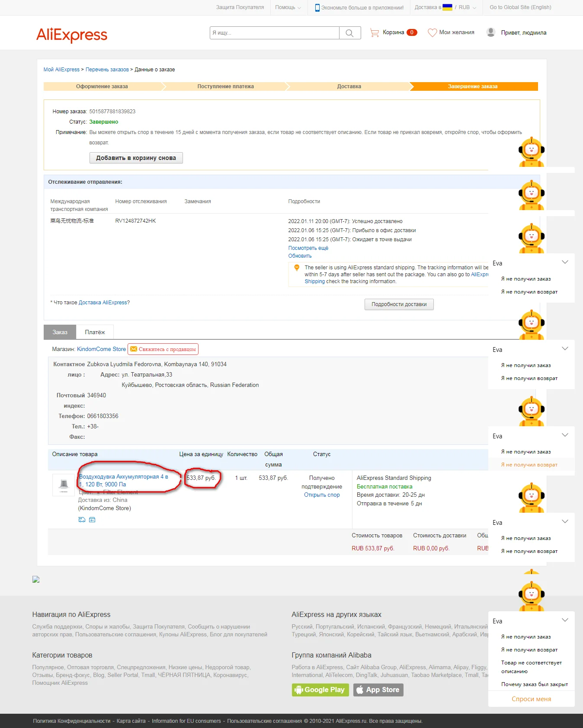Viewport: 583px width, 728px height.
Task: Click 'Сайт Alibaba Group' footer link
Action: (x=372, y=667)
